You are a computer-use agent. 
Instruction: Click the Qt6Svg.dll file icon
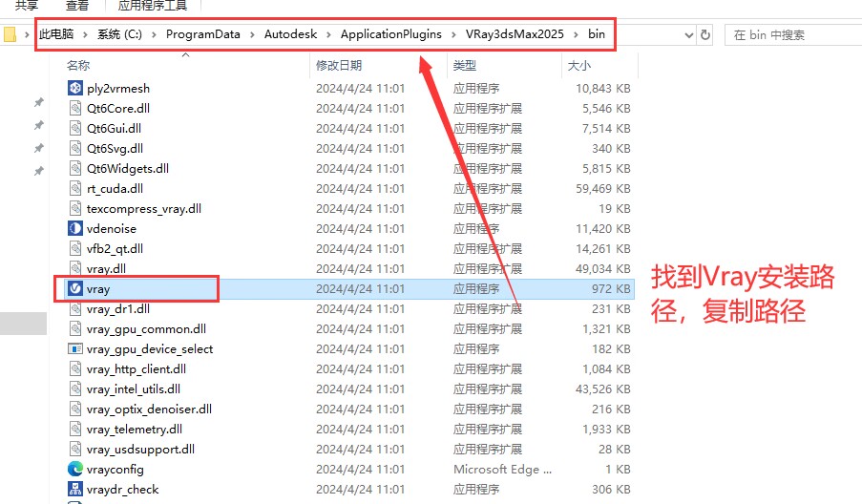[75, 148]
